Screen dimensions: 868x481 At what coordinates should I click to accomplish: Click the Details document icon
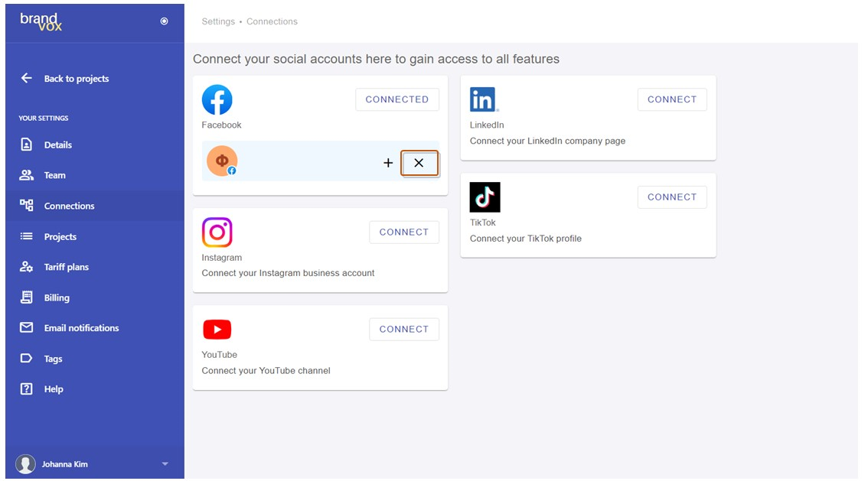pos(26,145)
